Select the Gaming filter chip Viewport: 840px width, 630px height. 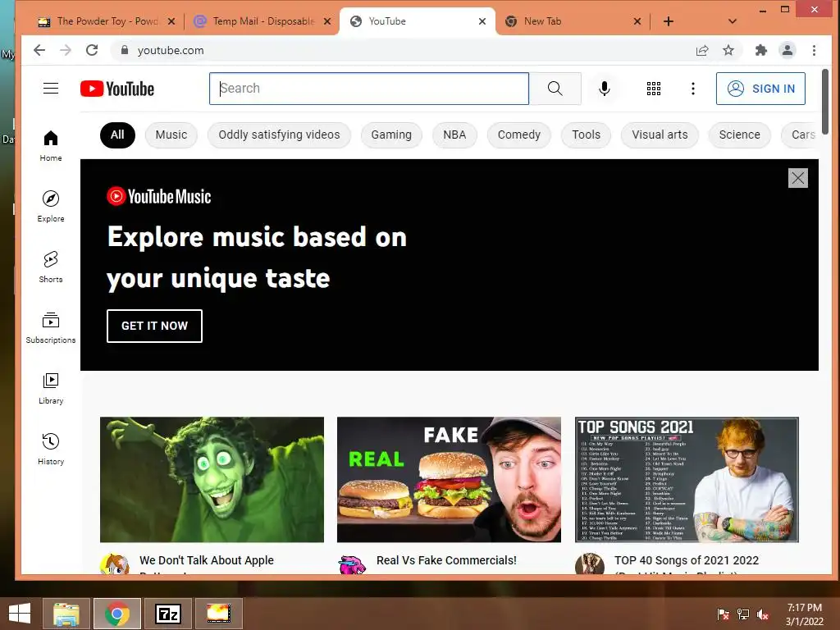(391, 135)
